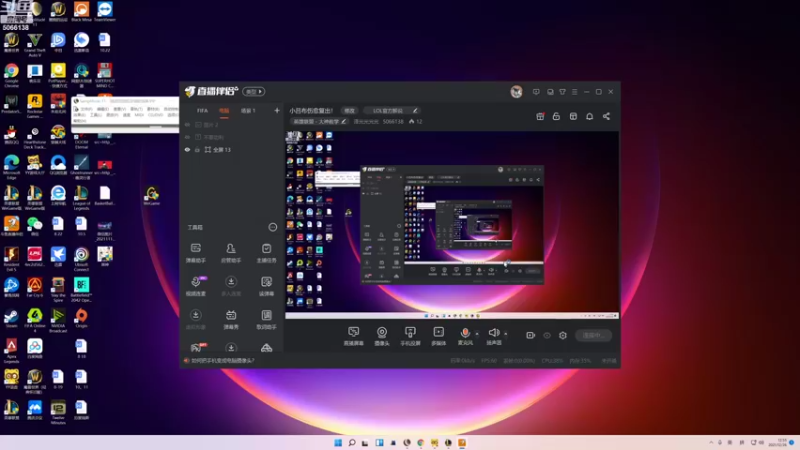Image resolution: width=800 pixels, height=450 pixels.
Task: Open the 弹幕秀 tool
Action: pyautogui.click(x=231, y=320)
